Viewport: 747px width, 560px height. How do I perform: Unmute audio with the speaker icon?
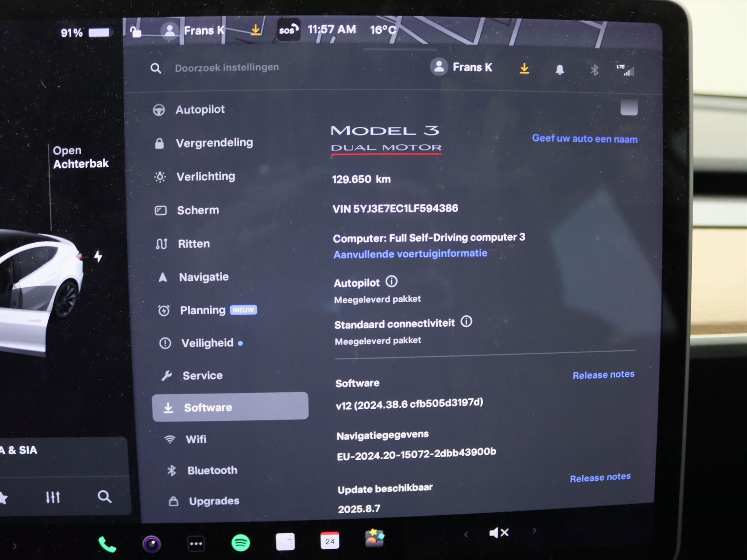click(499, 532)
